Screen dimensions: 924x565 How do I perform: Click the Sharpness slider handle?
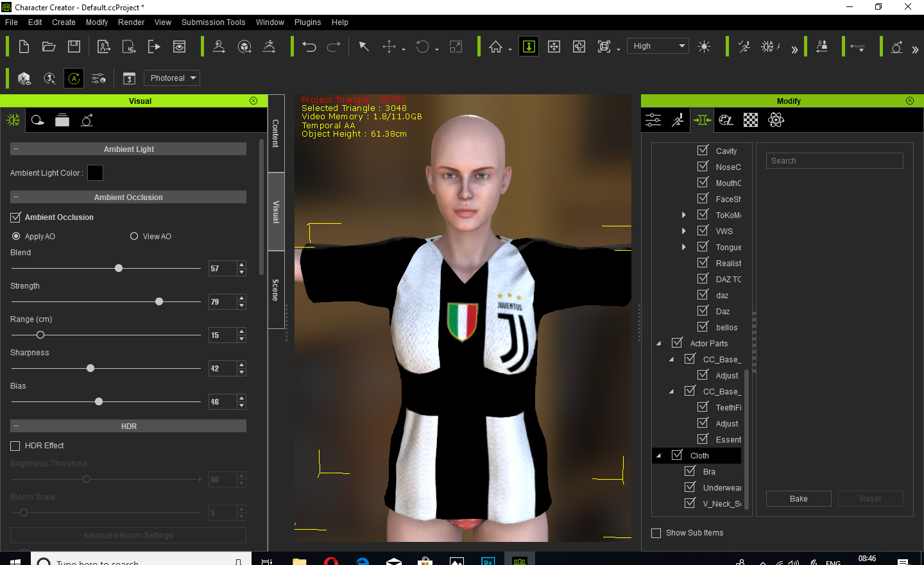point(90,368)
